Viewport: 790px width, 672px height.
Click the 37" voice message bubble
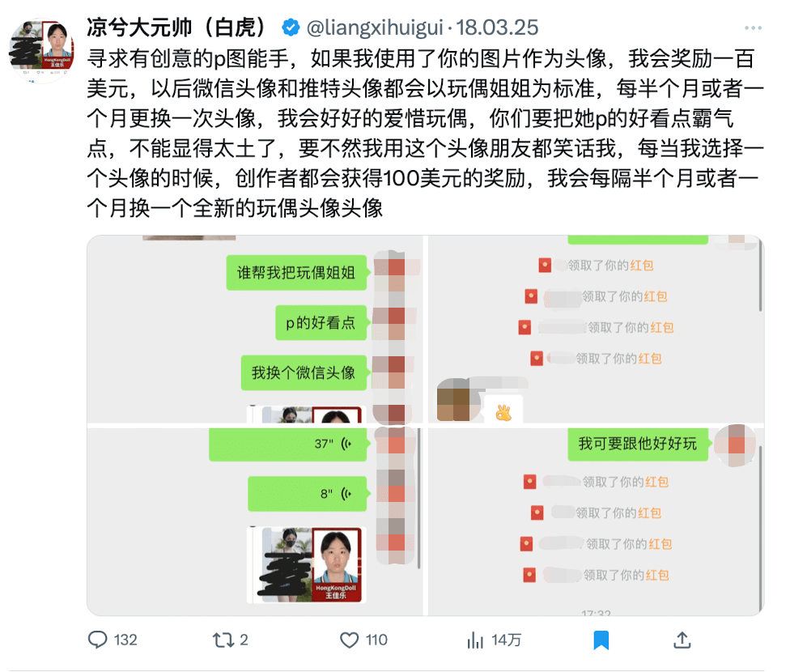click(x=288, y=444)
